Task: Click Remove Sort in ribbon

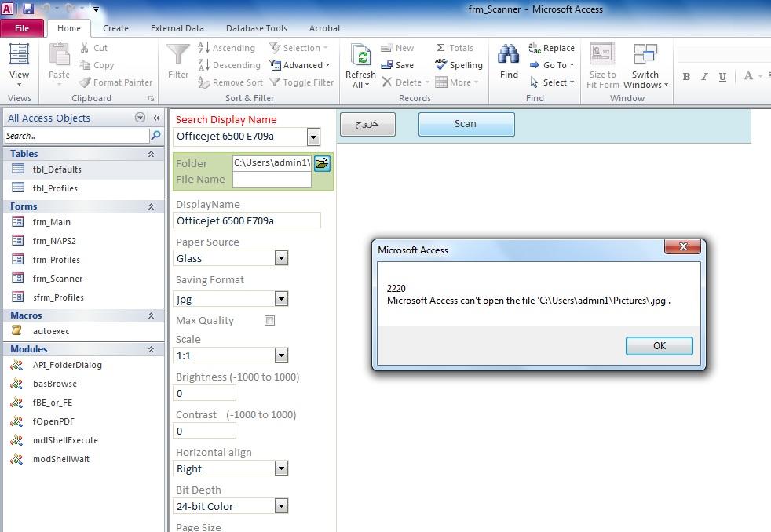Action: pyautogui.click(x=230, y=82)
